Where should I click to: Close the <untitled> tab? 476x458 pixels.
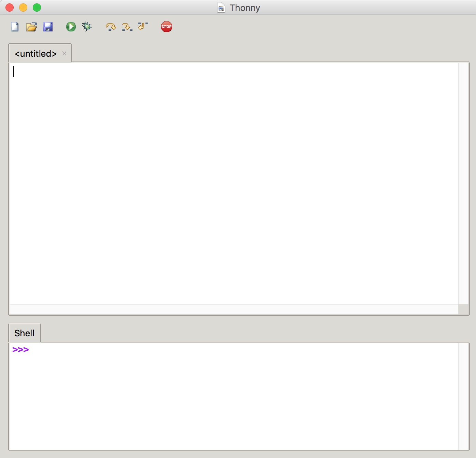[64, 53]
